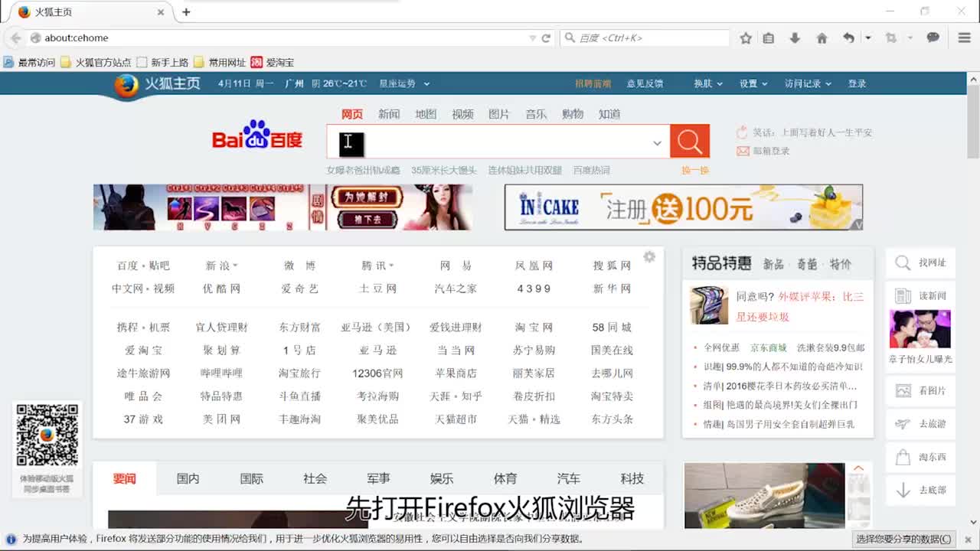980x551 pixels.
Task: Reload the page with refresh icon
Action: [546, 37]
